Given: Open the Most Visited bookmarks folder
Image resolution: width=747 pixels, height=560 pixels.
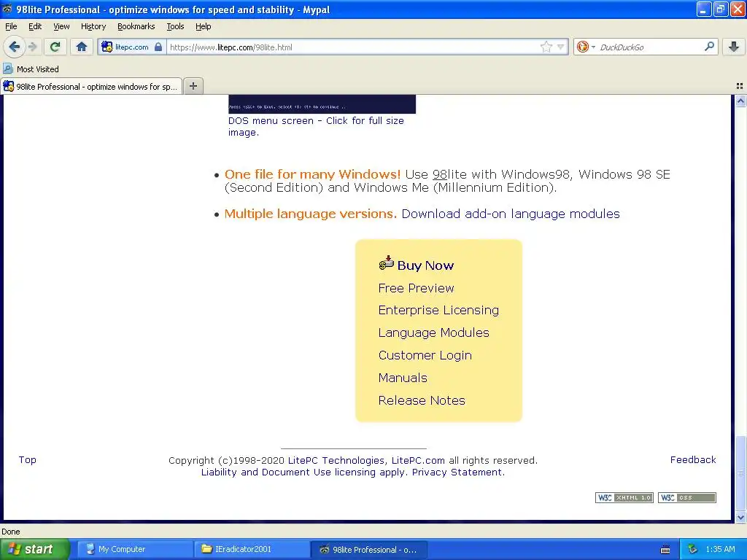Looking at the screenshot, I should [31, 69].
